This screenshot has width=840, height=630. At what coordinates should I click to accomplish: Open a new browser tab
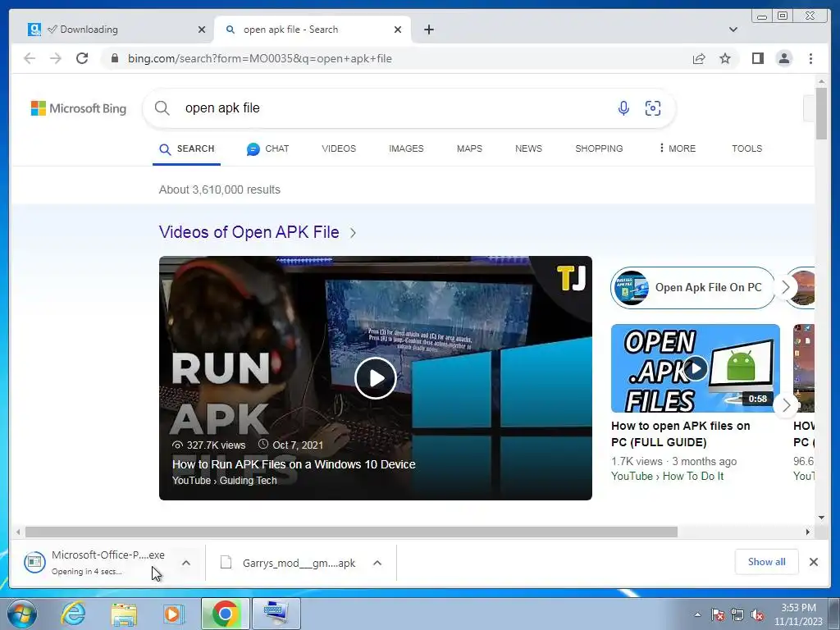click(428, 30)
